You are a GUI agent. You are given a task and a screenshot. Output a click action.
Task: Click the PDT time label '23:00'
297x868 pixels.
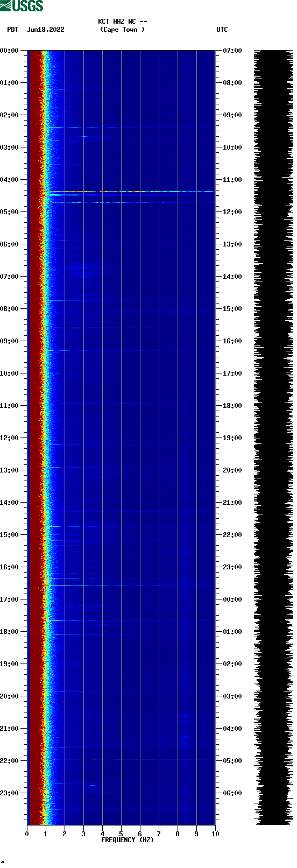click(10, 793)
